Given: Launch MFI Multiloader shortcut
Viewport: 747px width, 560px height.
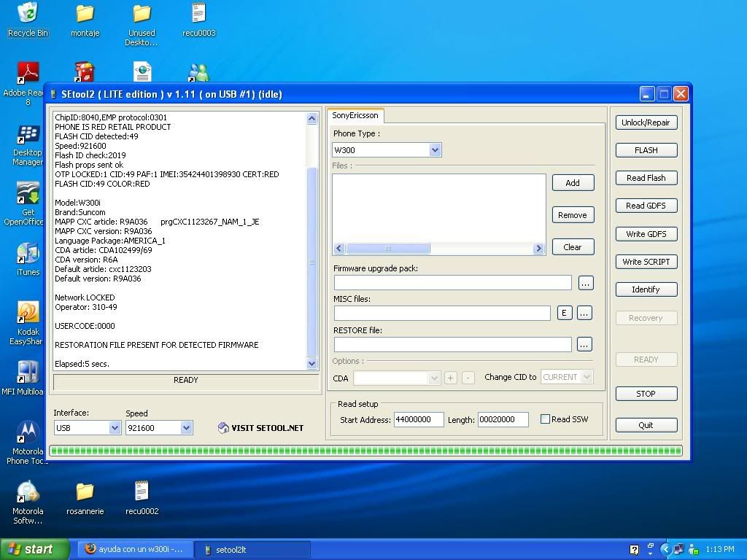Looking at the screenshot, I should (27, 378).
